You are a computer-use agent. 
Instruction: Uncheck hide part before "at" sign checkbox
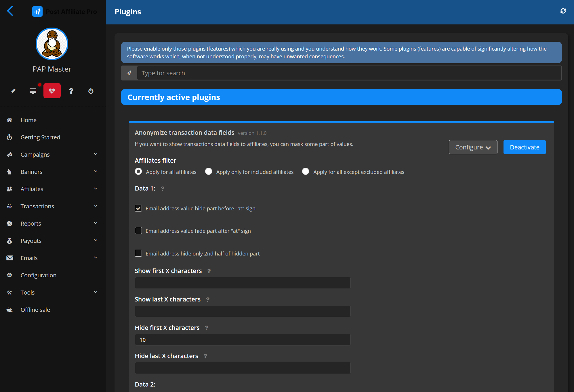[x=138, y=208]
